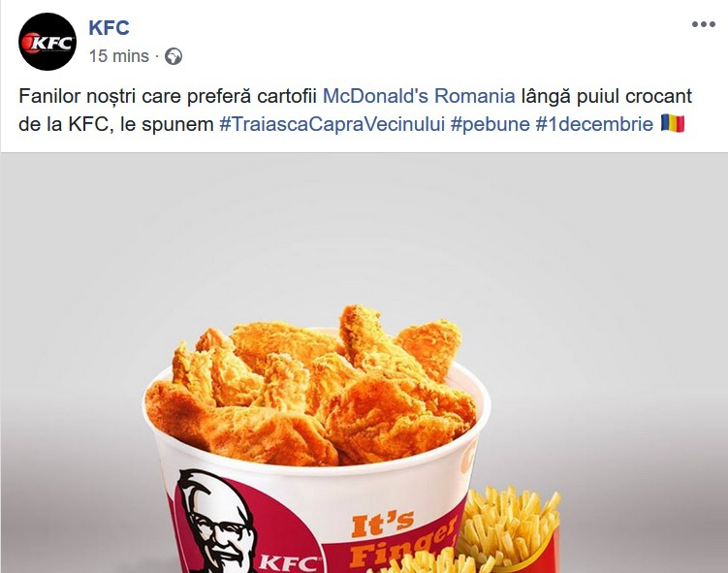The image size is (728, 573).
Task: Click the fried chicken in the photo
Action: pos(311,388)
